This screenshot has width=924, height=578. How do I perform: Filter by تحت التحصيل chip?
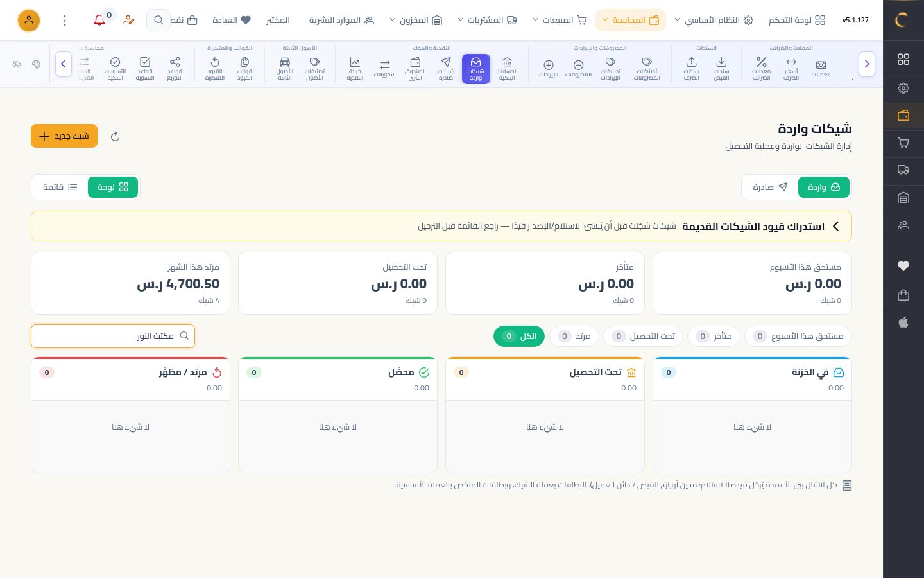pos(643,337)
